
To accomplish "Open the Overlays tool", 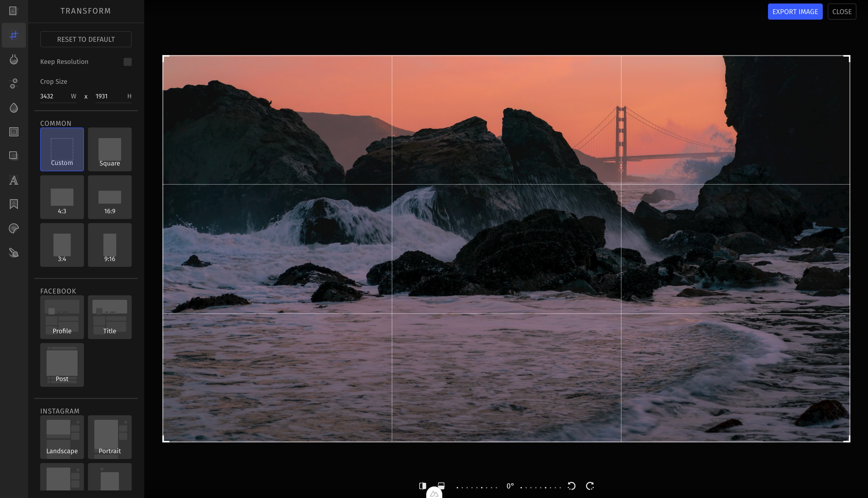I will 14,156.
